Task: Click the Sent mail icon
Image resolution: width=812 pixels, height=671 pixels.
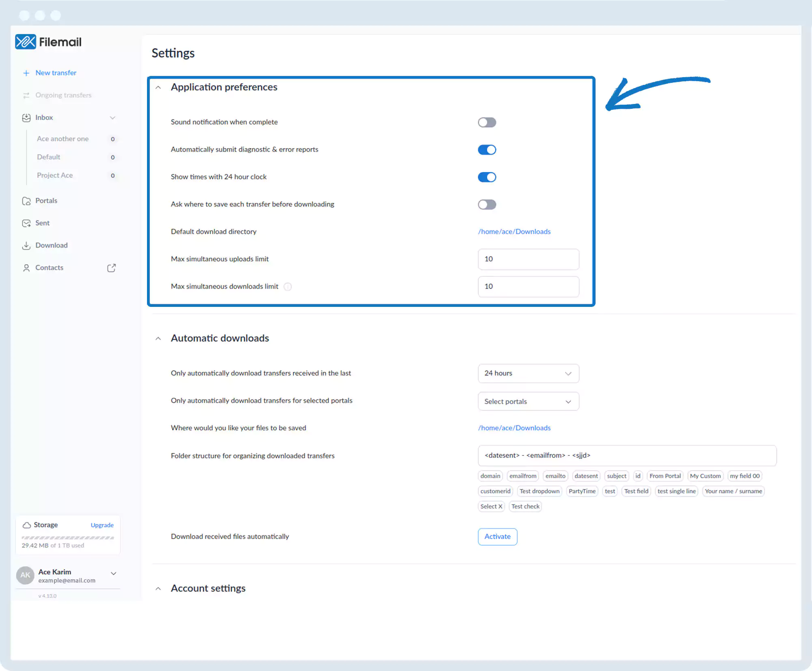Action: click(x=26, y=223)
